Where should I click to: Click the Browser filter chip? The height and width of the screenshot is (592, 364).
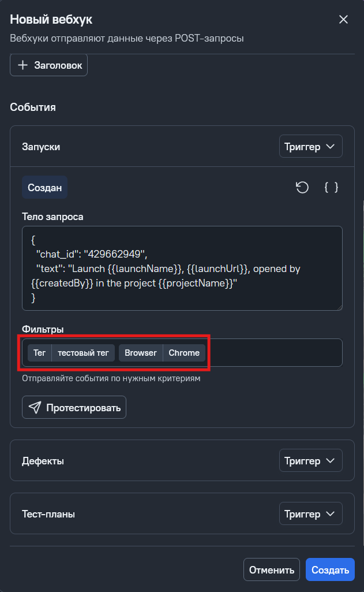141,353
